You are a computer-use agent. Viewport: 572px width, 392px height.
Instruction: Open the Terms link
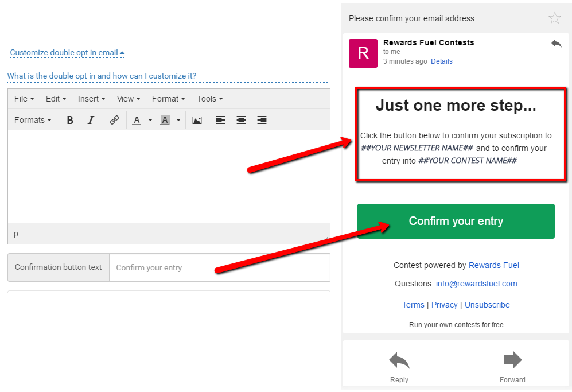[413, 305]
